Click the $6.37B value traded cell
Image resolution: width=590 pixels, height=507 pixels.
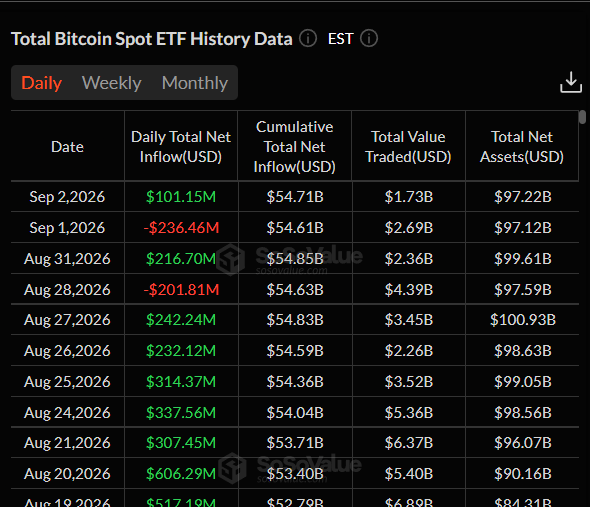tap(409, 443)
